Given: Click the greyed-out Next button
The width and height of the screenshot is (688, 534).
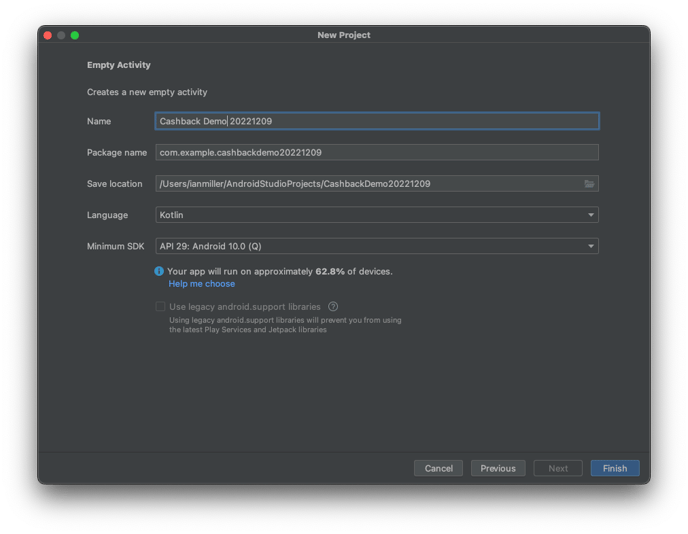Looking at the screenshot, I should click(x=558, y=468).
